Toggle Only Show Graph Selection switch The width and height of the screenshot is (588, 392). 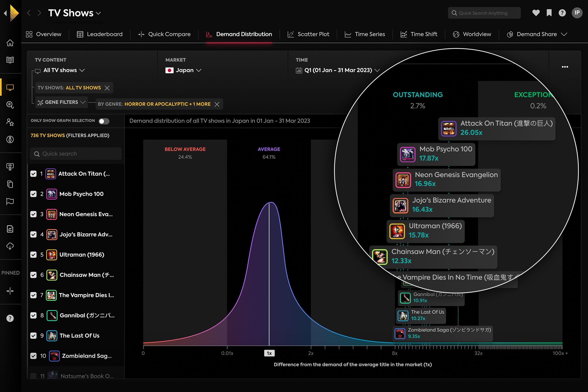click(x=104, y=121)
